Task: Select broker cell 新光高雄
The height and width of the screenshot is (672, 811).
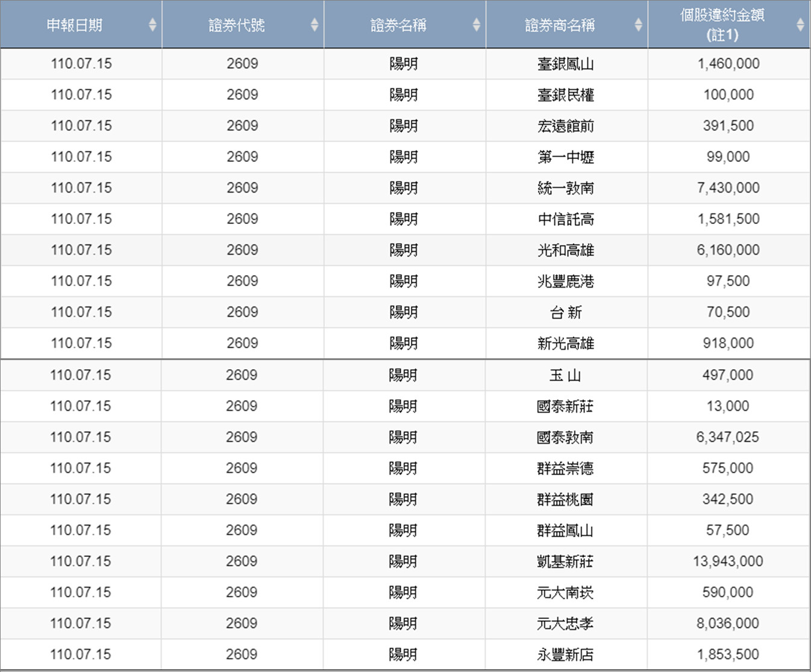Action: 566,343
